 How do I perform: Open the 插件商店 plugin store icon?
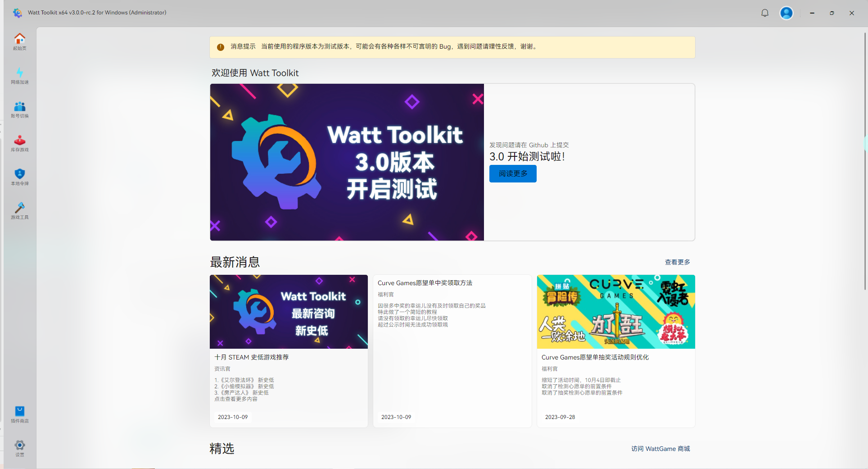tap(19, 414)
